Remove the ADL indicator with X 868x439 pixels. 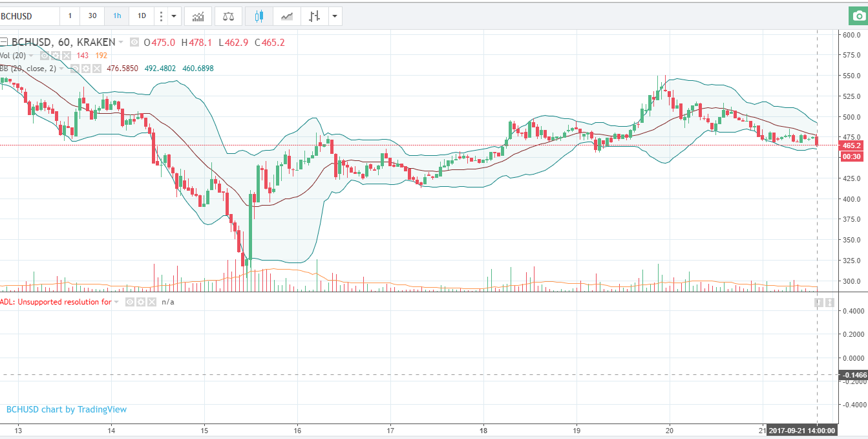152,302
